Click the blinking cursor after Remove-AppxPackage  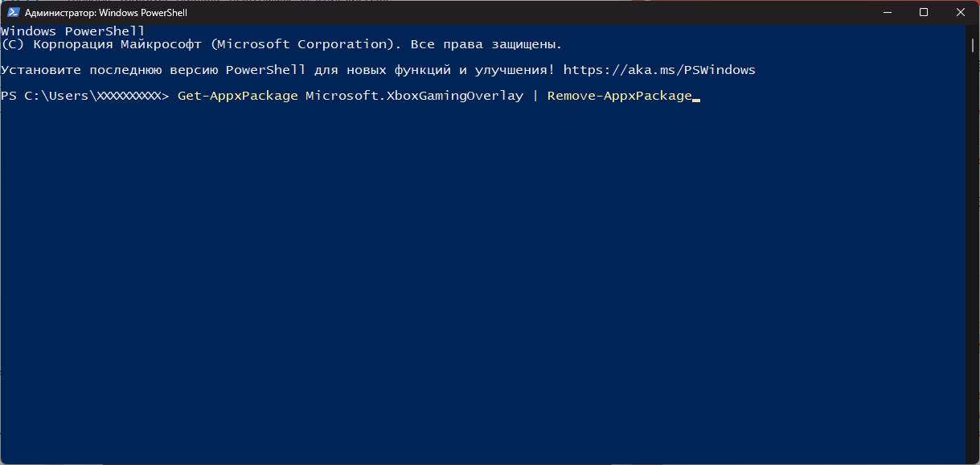(696, 100)
